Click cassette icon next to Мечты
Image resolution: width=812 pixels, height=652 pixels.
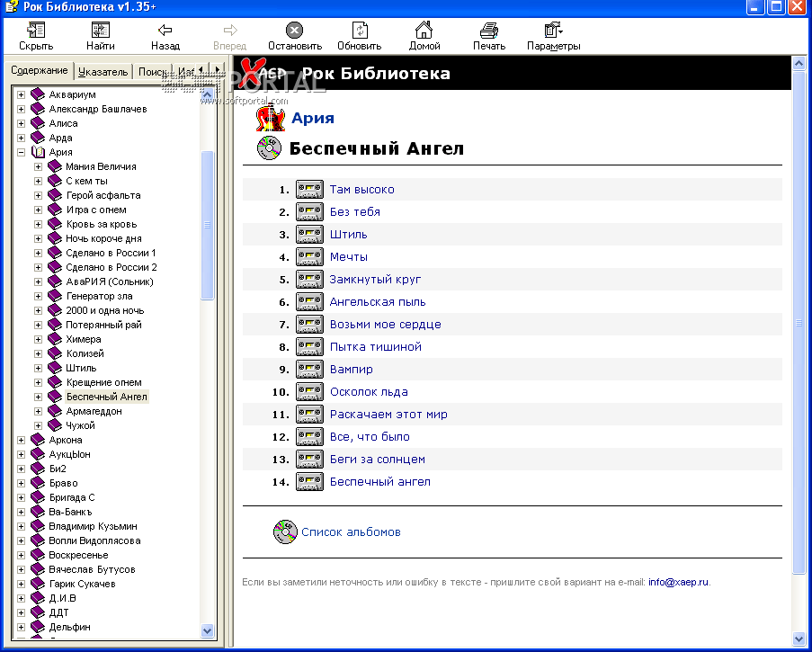pos(309,257)
